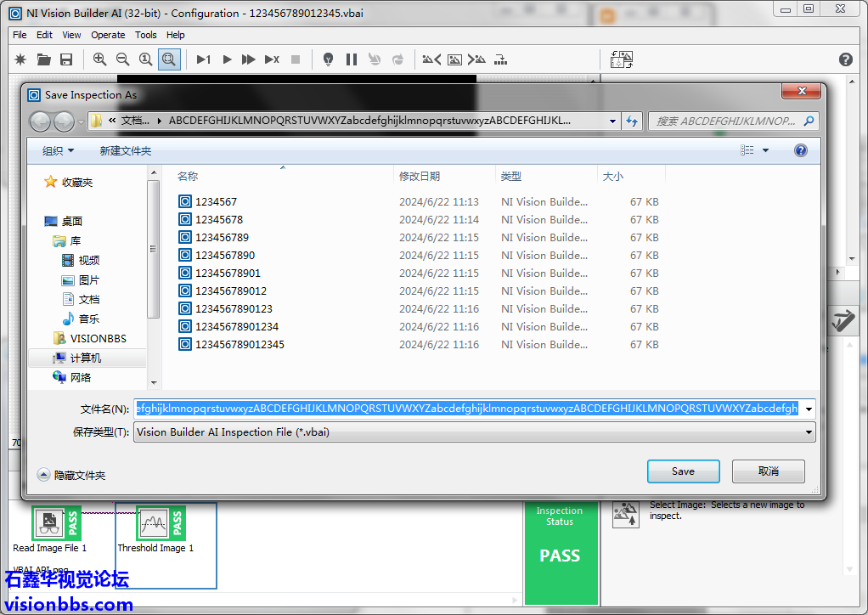Screen dimensions: 868x615
Task: Click the floppy disk Save icon
Action: [x=66, y=59]
